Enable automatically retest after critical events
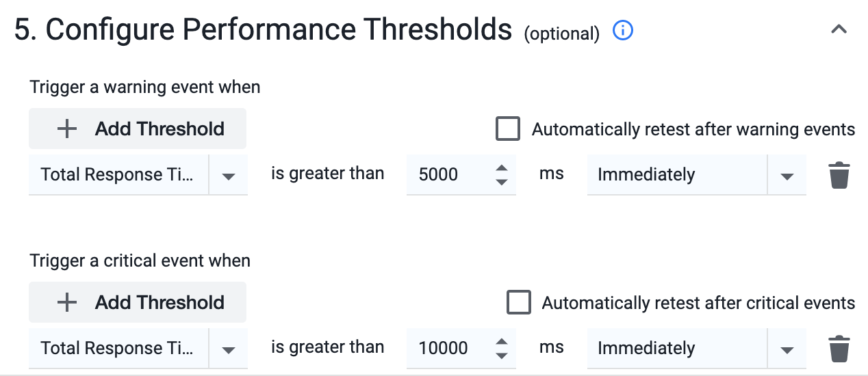This screenshot has width=868, height=376. pyautogui.click(x=519, y=302)
